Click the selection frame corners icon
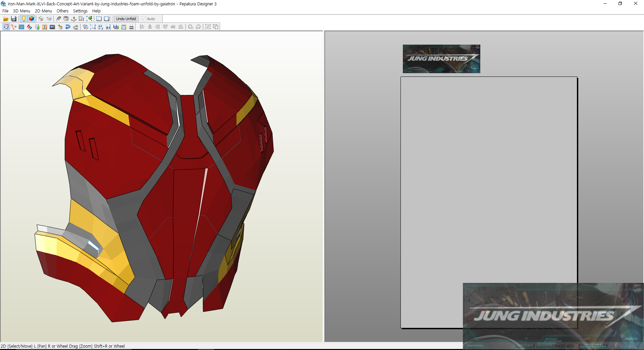 (x=93, y=27)
